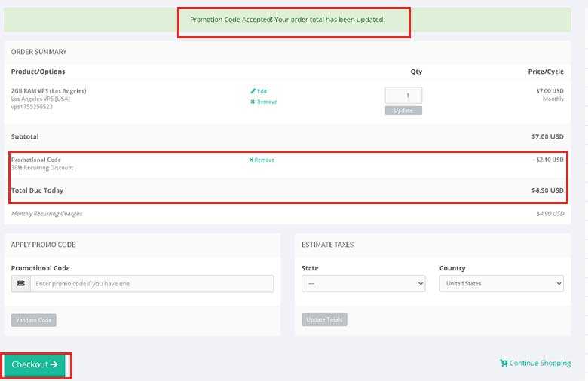Open the Continue Shopping link
This screenshot has width=588, height=381.
pos(535,364)
